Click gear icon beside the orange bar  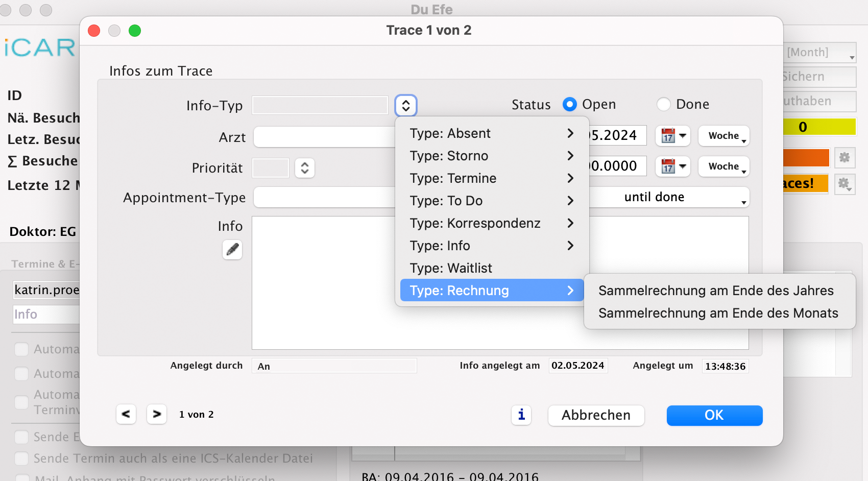845,158
